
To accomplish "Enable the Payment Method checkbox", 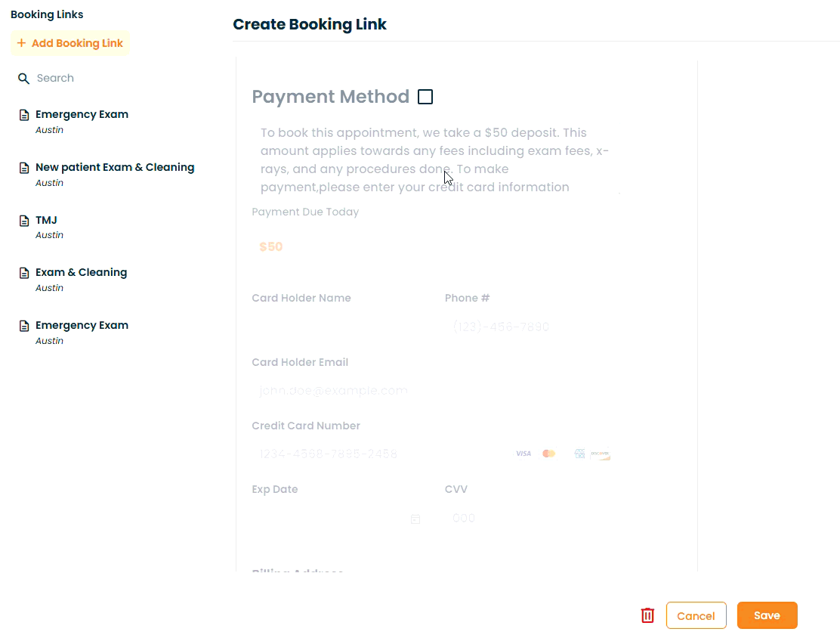I will pos(425,97).
